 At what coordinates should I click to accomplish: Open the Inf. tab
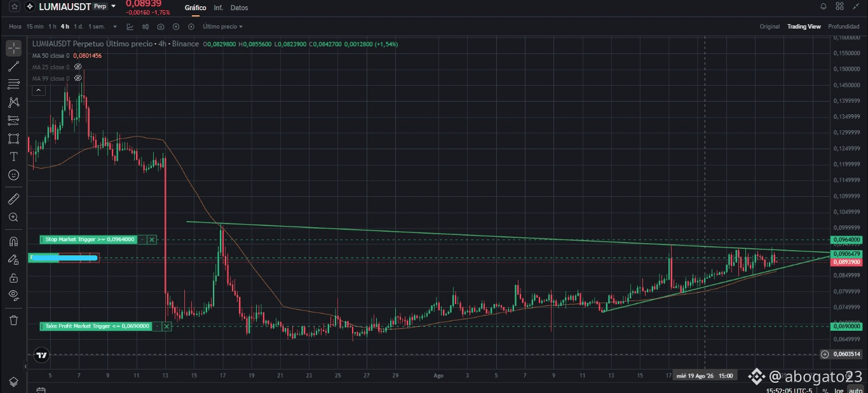click(x=218, y=8)
